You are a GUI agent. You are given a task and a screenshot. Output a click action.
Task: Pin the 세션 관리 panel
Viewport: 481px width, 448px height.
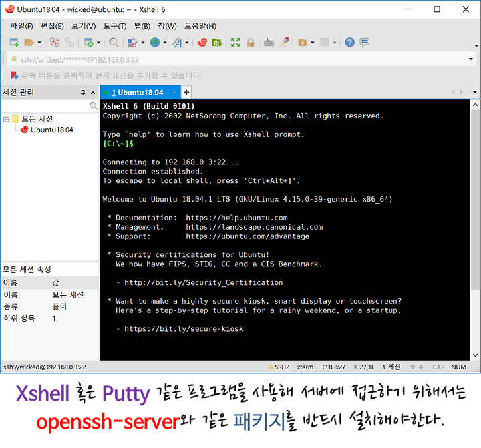click(83, 92)
